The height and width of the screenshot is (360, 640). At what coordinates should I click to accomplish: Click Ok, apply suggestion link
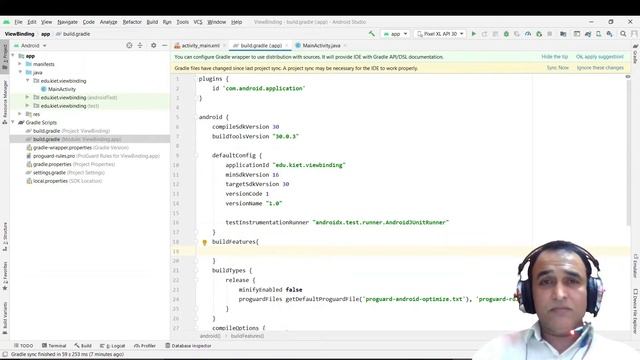[x=600, y=57]
